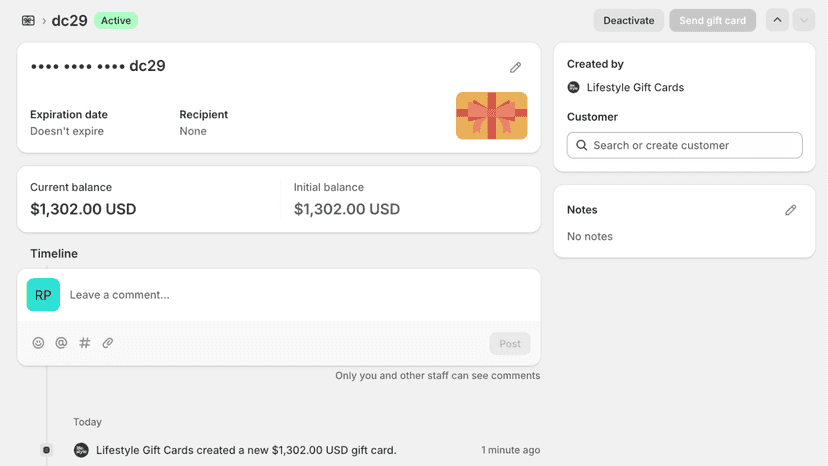
Task: Click 'Only you and other staff' notice
Action: (x=437, y=376)
